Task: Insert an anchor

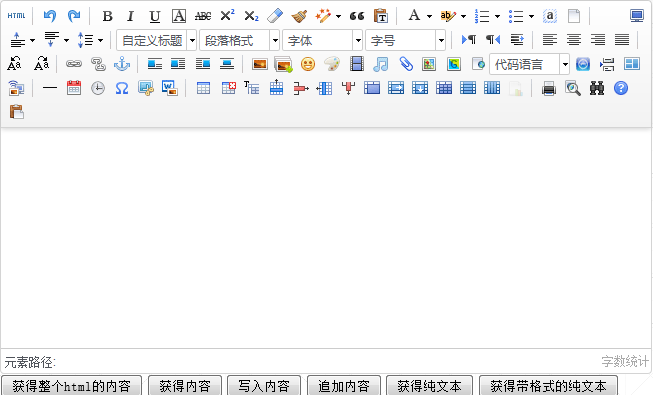Action: click(122, 64)
